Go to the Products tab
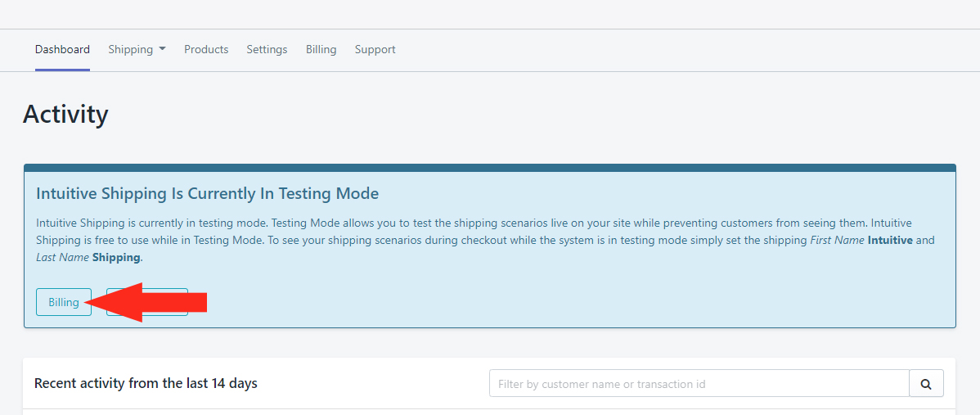Screen dimensions: 980x415 point(206,49)
